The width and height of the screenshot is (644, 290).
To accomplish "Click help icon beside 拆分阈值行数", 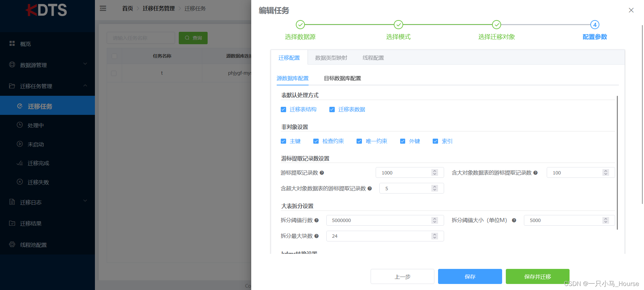I will tap(316, 220).
